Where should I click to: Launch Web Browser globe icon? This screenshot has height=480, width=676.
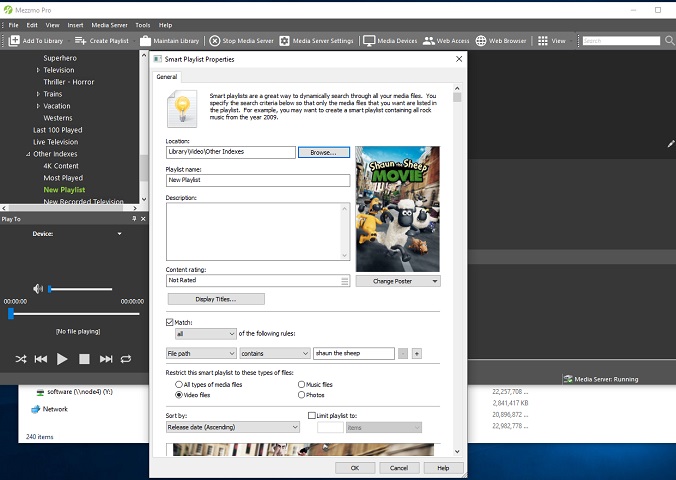click(x=481, y=41)
